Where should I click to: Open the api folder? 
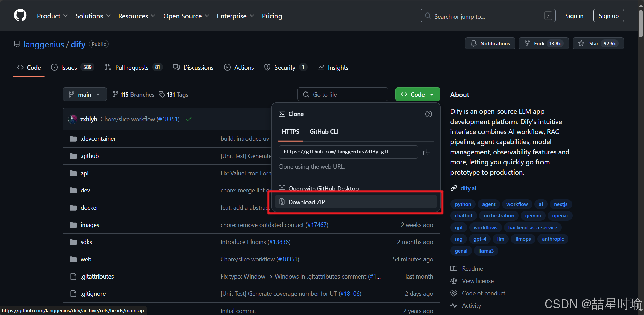pyautogui.click(x=84, y=173)
